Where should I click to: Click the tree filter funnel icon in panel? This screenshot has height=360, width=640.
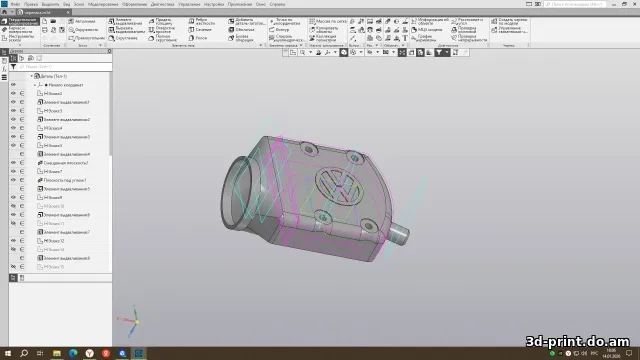click(x=13, y=67)
